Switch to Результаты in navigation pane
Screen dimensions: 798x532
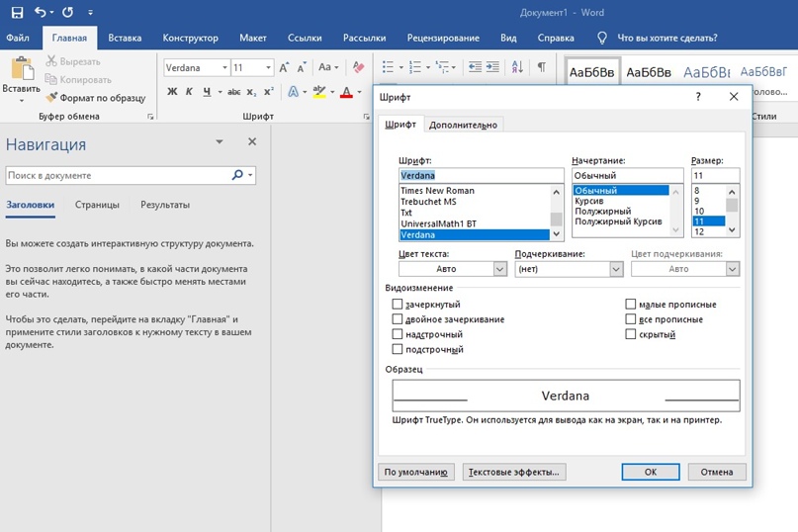[x=165, y=205]
